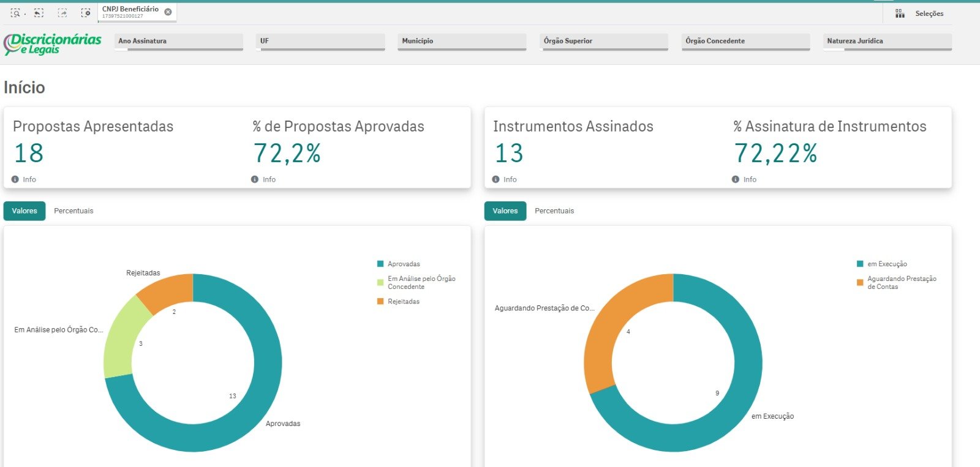Image resolution: width=980 pixels, height=467 pixels.
Task: Clear all selections icon
Action: click(86, 12)
